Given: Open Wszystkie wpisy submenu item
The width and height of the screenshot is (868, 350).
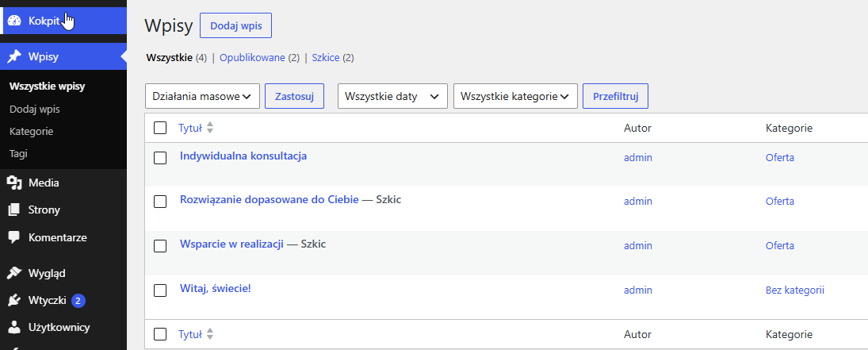Looking at the screenshot, I should [x=48, y=87].
